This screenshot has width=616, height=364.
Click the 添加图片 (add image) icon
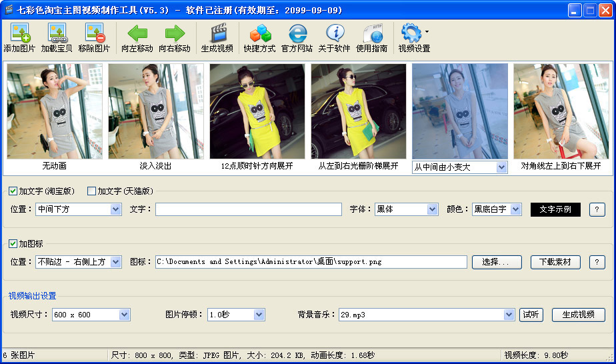coord(19,33)
